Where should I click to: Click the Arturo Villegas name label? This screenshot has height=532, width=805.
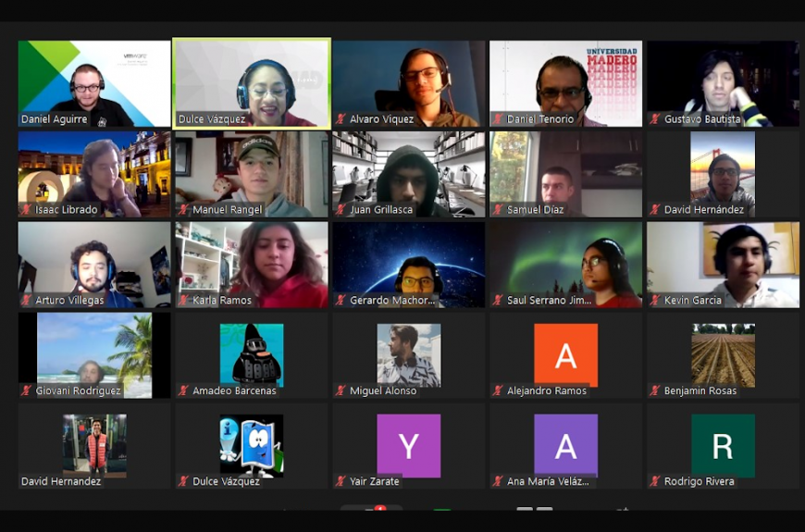click(x=70, y=301)
